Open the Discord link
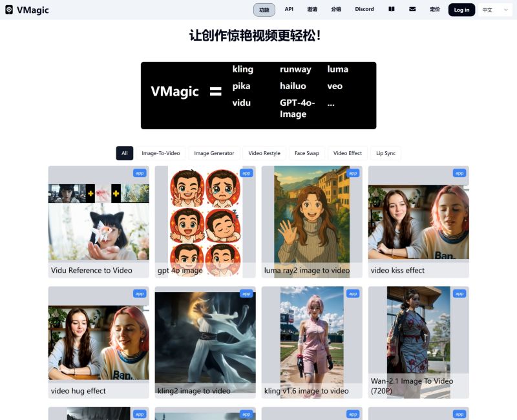Screen dimensions: 517x420 pyautogui.click(x=364, y=9)
